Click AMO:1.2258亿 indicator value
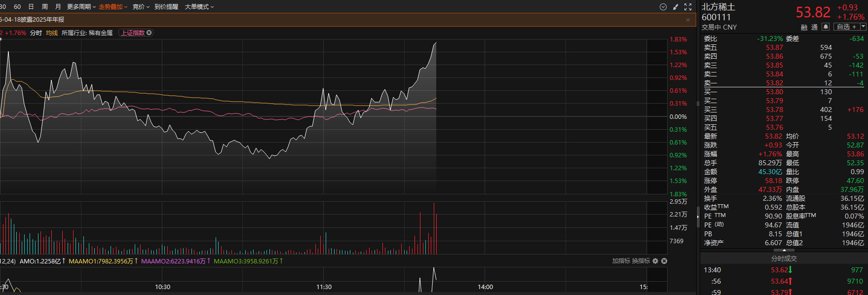The height and width of the screenshot is (295, 868). 42,261
